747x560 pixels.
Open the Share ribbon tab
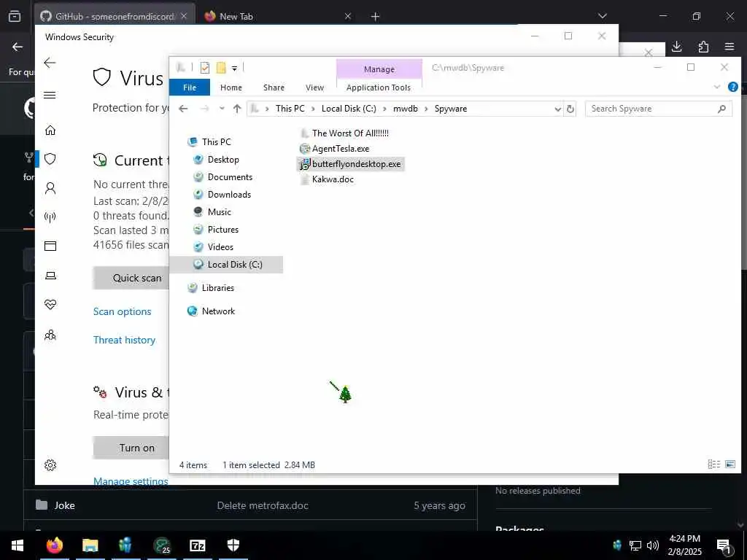(x=274, y=87)
